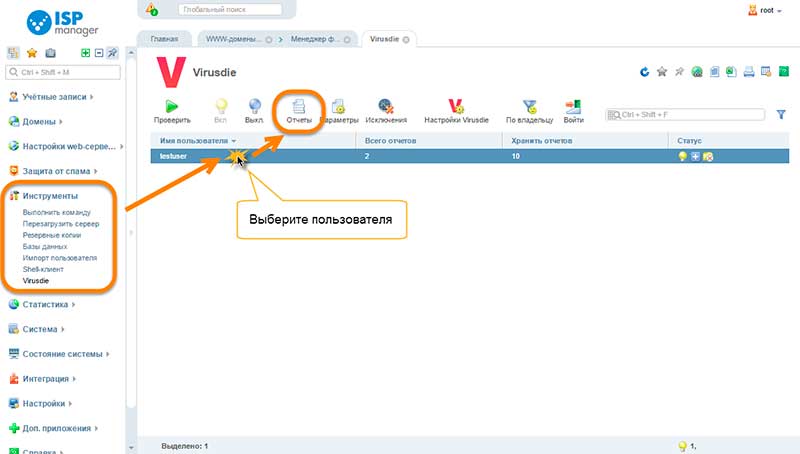Sort by Всего отчетов column header
The image size is (800, 454).
tap(390, 141)
